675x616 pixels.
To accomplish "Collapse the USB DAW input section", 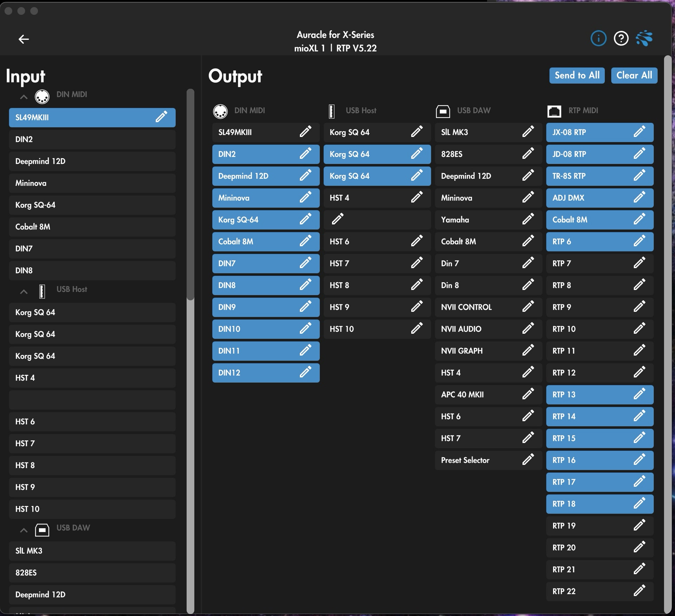I will point(24,530).
